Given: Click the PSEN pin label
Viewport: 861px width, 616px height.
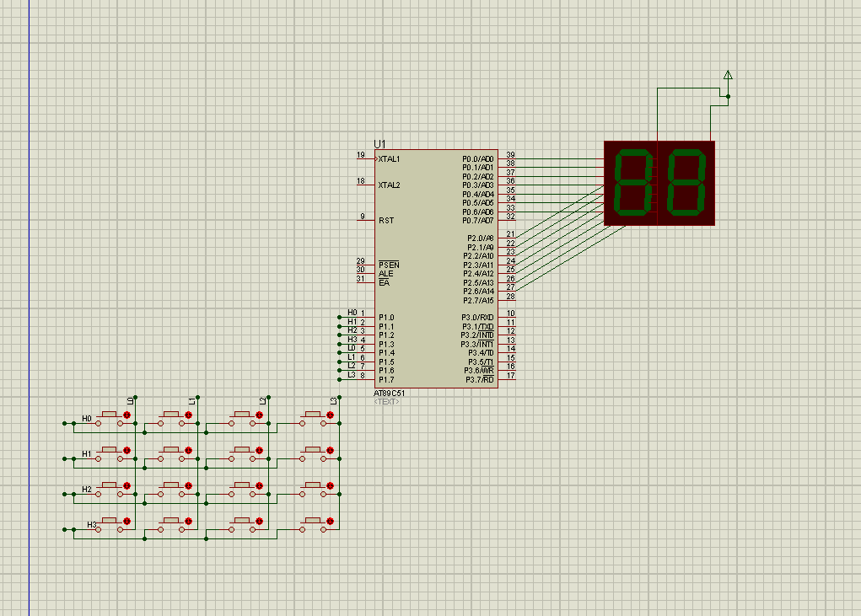Looking at the screenshot, I should 389,265.
